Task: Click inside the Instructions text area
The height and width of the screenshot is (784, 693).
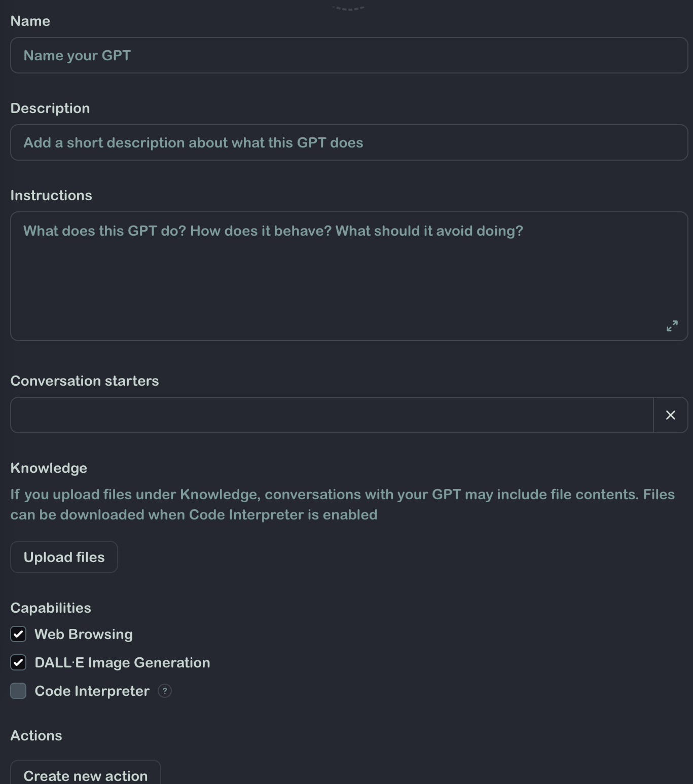Action: (349, 276)
